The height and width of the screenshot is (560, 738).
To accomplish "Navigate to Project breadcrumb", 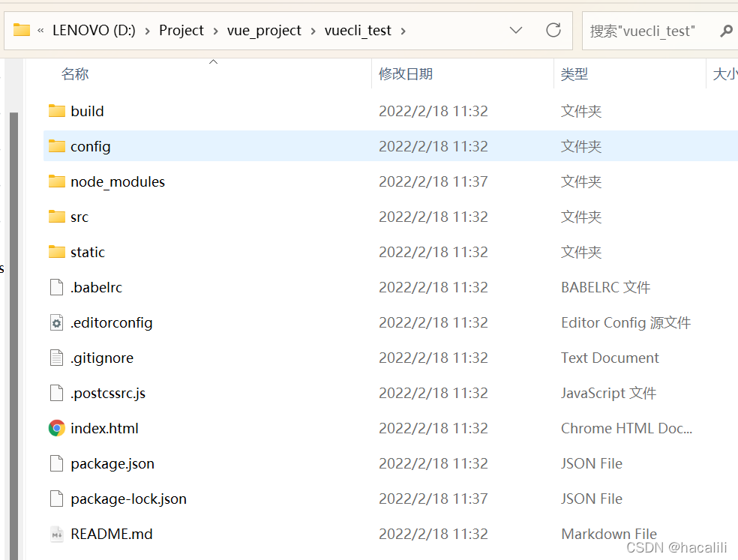I will [181, 31].
